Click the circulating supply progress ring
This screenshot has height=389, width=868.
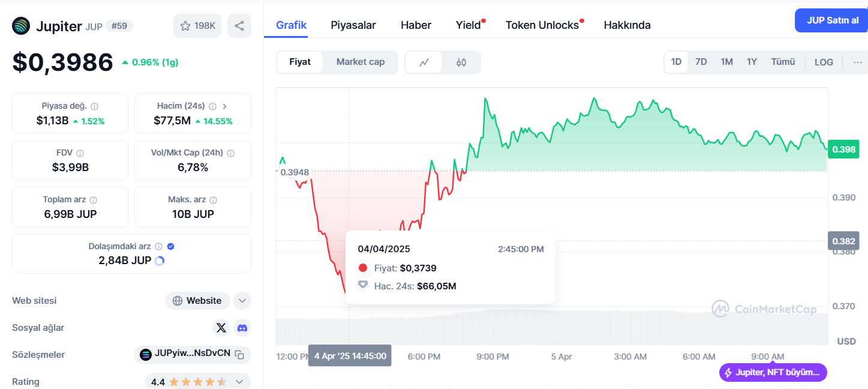[x=160, y=261]
